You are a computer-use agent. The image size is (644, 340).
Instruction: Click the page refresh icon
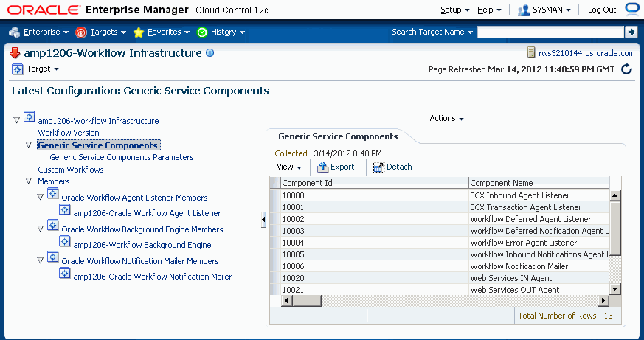(x=626, y=69)
